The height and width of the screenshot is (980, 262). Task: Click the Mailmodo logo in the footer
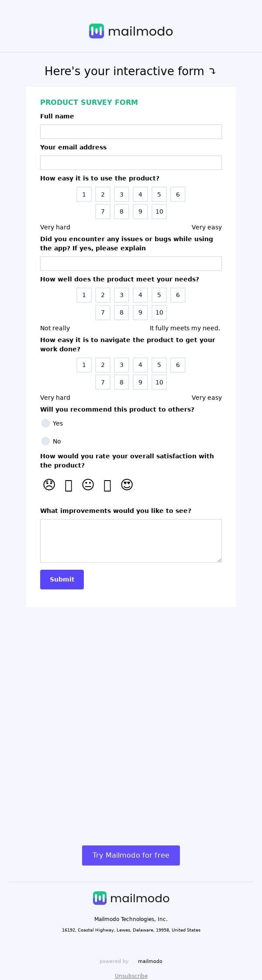[131, 898]
